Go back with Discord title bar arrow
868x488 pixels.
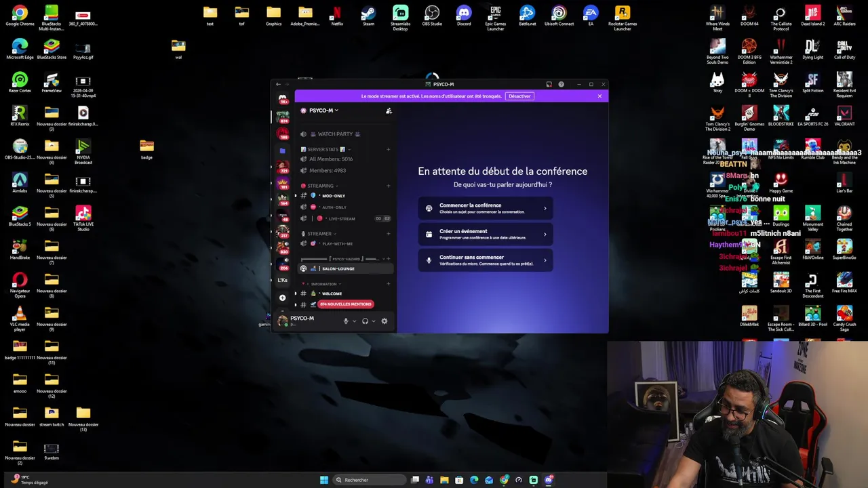(278, 85)
